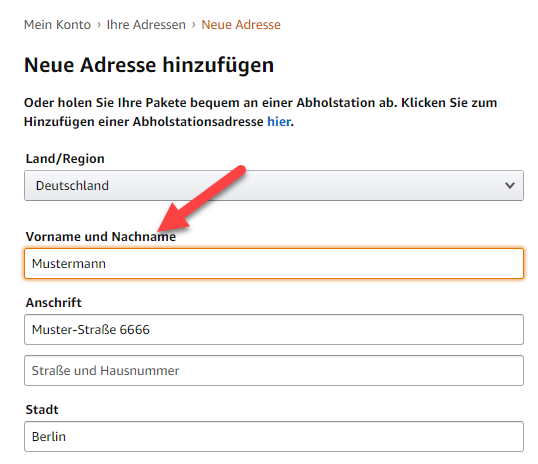Focus the name field containing Mustermann
538x464 pixels.
[x=274, y=264]
